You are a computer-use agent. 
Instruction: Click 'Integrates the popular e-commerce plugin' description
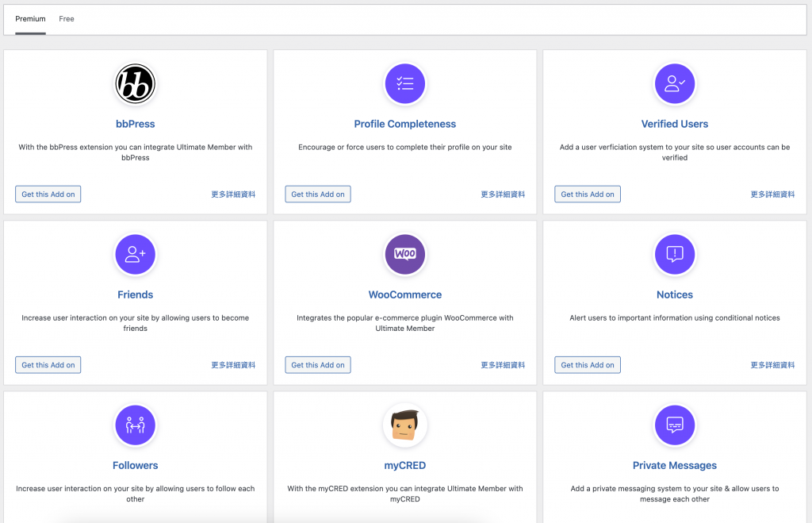(405, 323)
